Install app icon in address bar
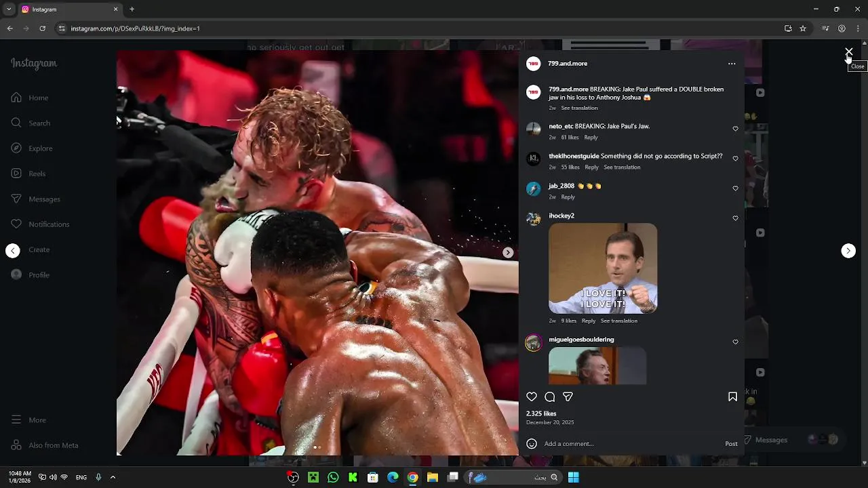 tap(788, 28)
